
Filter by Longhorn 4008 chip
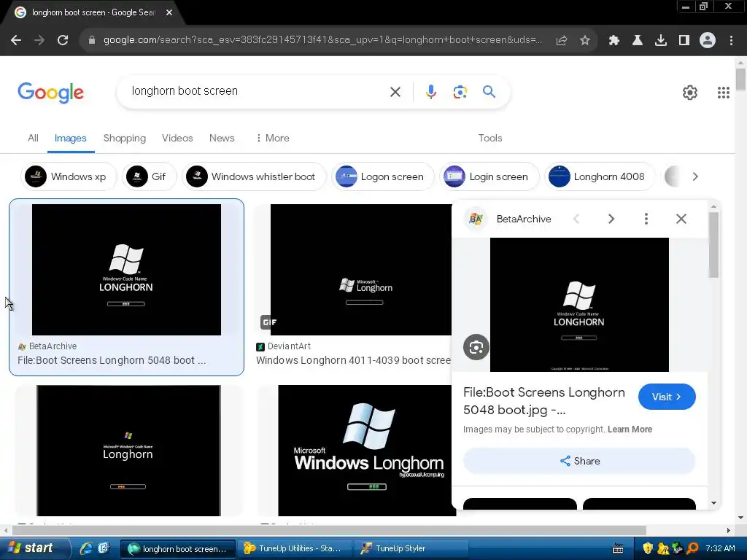pyautogui.click(x=600, y=176)
